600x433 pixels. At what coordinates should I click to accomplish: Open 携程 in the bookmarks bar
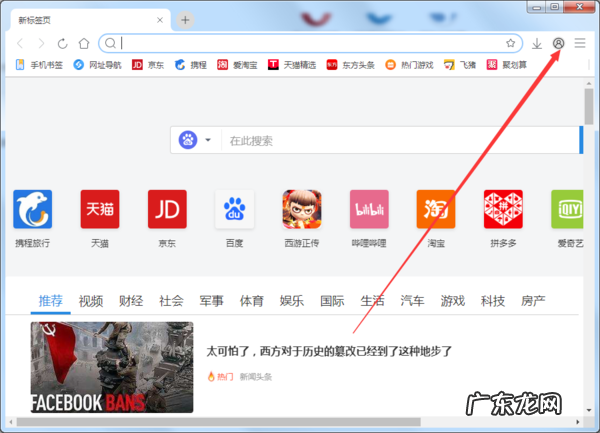(191, 65)
